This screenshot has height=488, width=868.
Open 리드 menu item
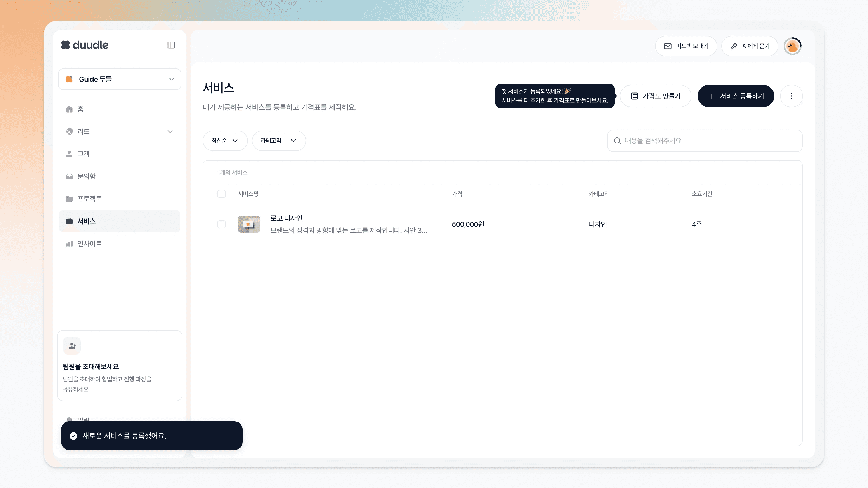coord(120,131)
